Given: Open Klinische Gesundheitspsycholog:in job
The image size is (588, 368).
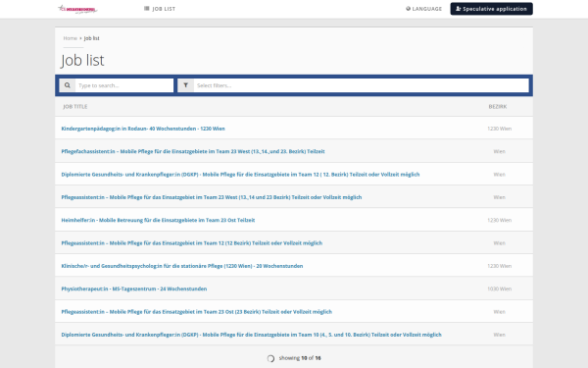Looking at the screenshot, I should [182, 266].
